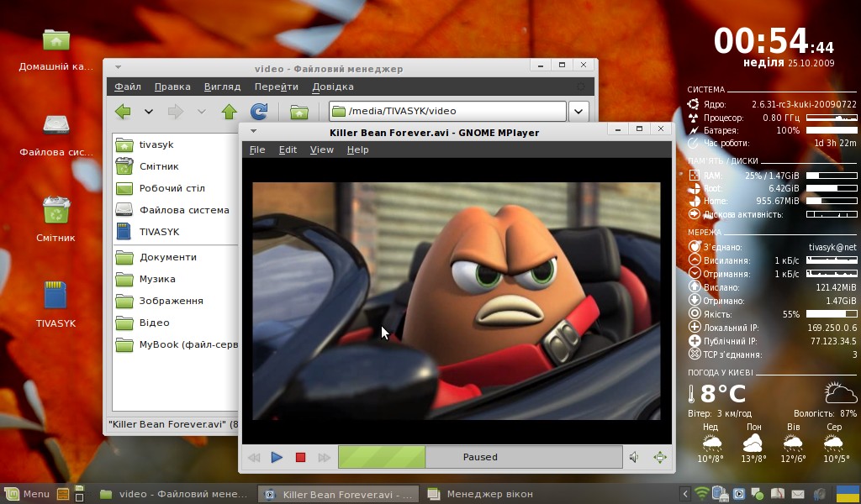Resume playback with the Play button
The image size is (861, 504).
point(277,458)
